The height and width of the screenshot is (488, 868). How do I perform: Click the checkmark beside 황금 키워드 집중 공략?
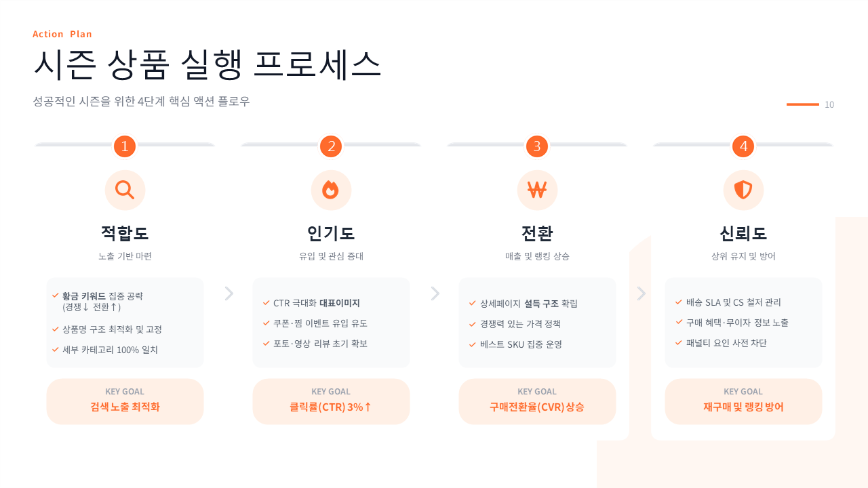[x=56, y=296]
